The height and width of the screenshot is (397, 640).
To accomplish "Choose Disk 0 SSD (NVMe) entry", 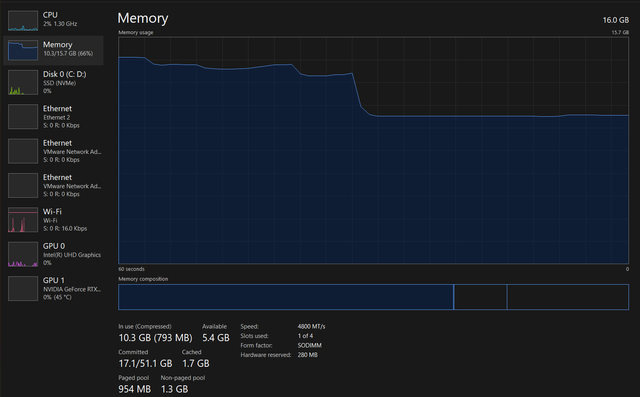I will point(53,82).
